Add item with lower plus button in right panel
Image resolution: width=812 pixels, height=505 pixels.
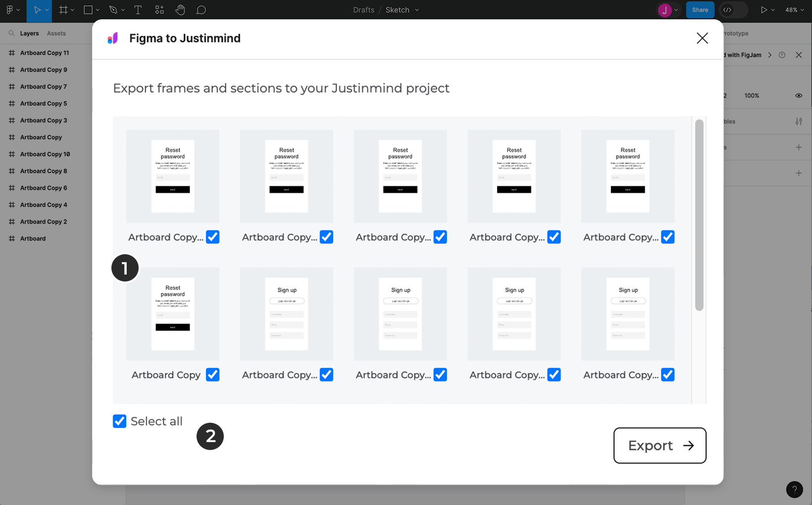pos(799,173)
